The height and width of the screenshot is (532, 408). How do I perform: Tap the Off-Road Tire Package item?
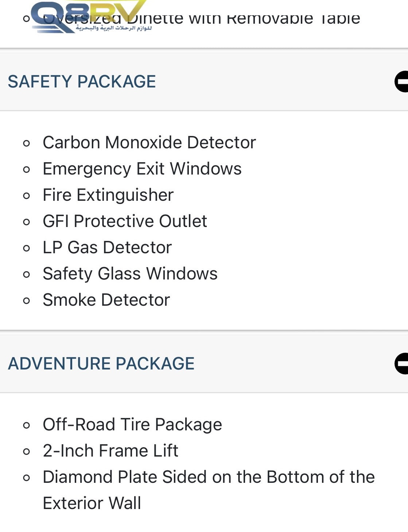click(132, 425)
